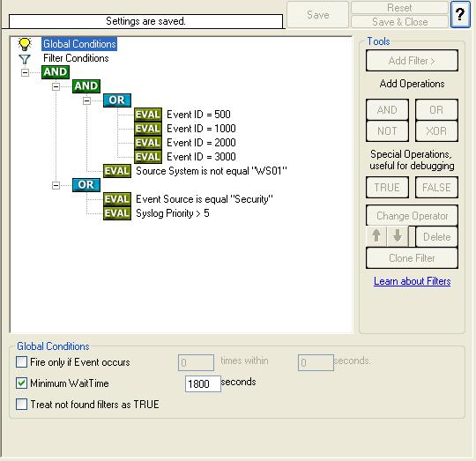Collapse the top-level AND tree node
This screenshot has height=461, width=476.
pos(26,72)
